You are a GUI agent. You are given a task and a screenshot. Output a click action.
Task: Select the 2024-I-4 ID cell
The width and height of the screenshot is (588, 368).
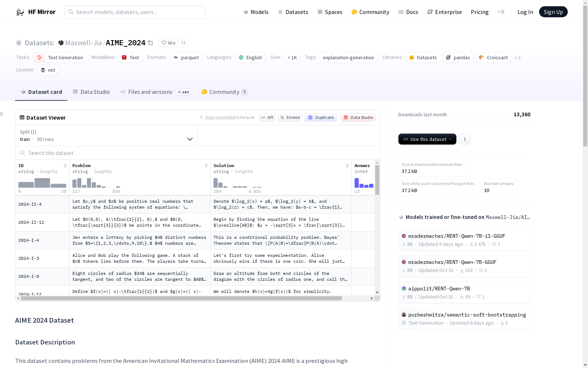coord(42,240)
